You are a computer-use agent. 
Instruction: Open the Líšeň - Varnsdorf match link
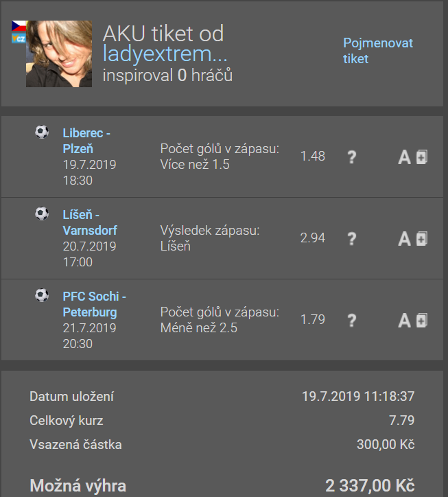click(90, 222)
